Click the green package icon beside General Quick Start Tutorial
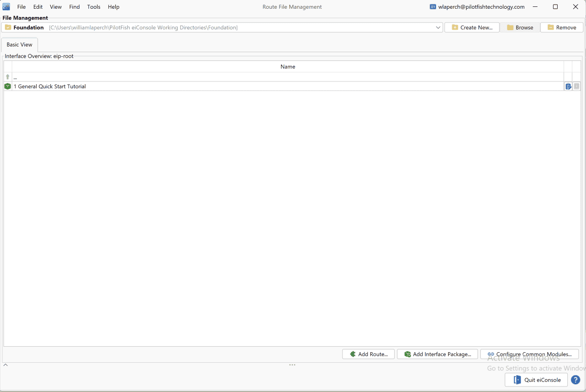Viewport: 586px width, 392px height. 7,86
